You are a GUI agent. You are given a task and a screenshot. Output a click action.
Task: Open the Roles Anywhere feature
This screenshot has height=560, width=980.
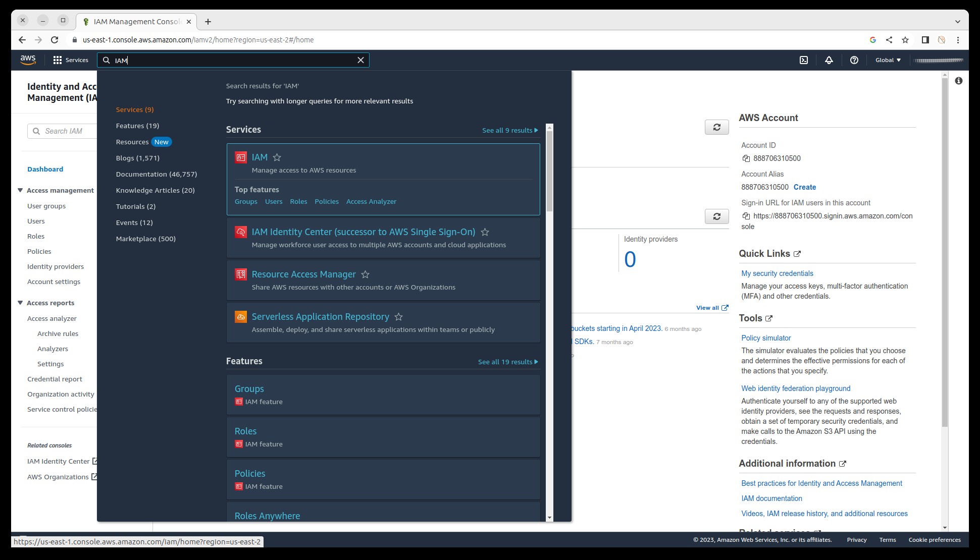pos(267,516)
